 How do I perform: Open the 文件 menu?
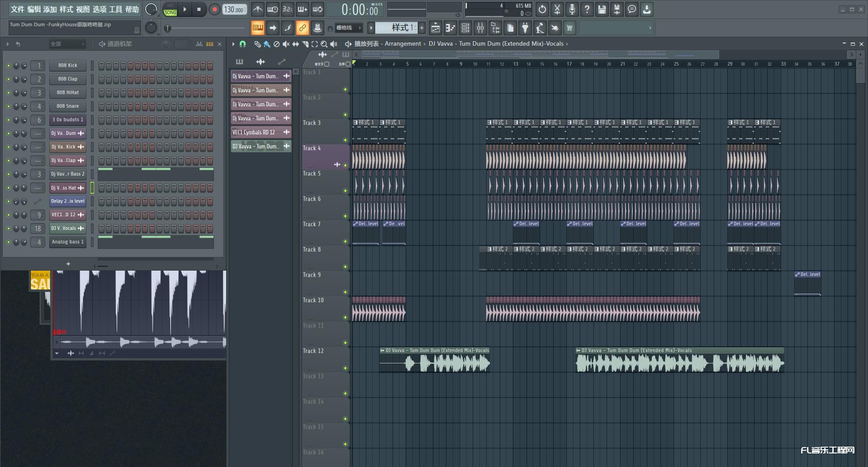pyautogui.click(x=18, y=9)
